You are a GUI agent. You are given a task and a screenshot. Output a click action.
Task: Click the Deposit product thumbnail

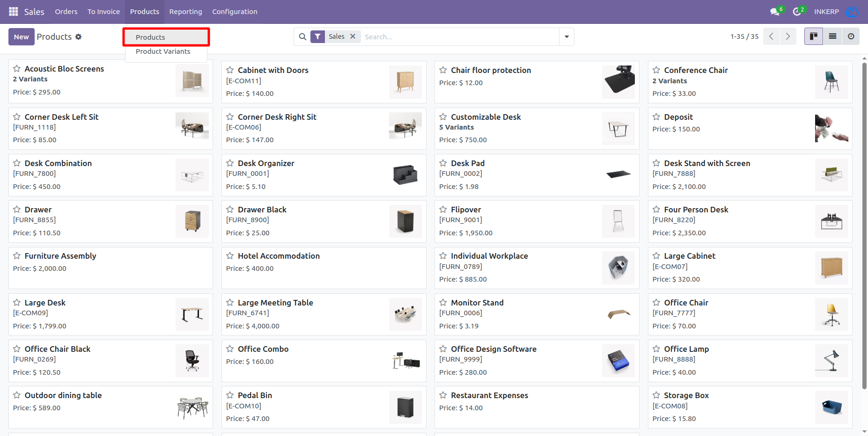click(831, 129)
